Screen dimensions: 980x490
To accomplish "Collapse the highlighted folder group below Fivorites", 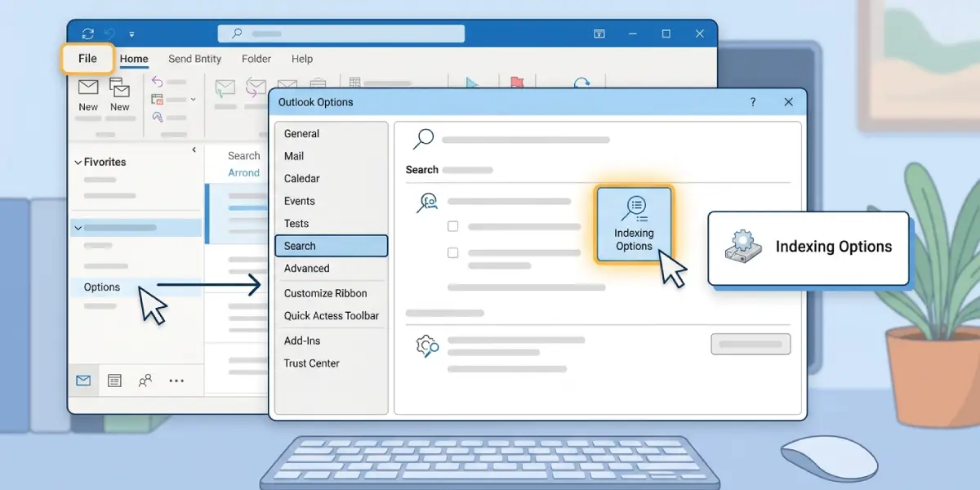I will tap(78, 228).
